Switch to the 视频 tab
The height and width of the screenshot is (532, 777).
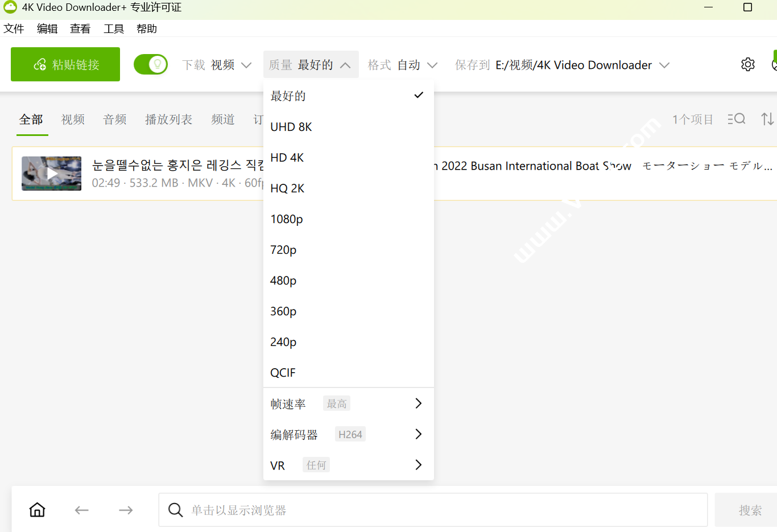(x=73, y=119)
